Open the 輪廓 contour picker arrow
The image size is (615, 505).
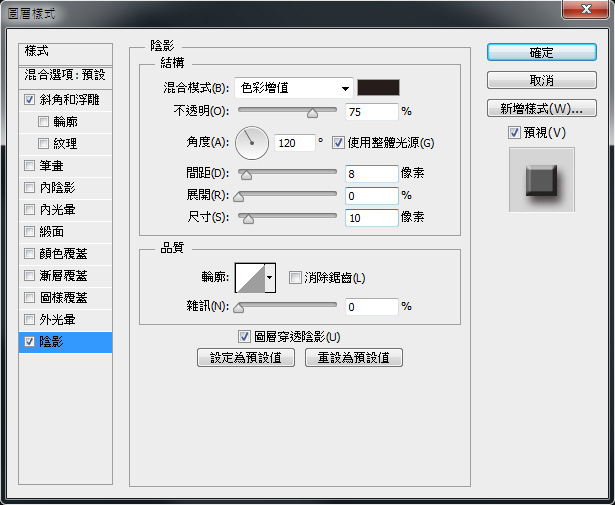tap(270, 278)
